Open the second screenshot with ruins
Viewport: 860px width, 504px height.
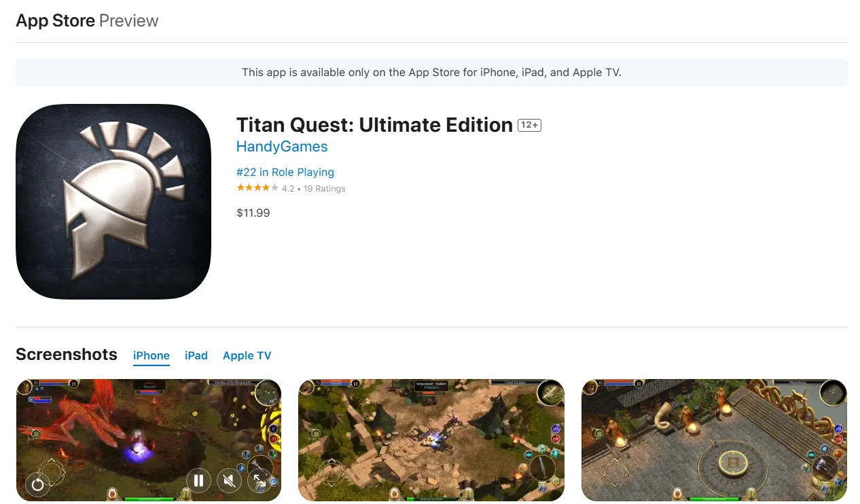tap(431, 440)
